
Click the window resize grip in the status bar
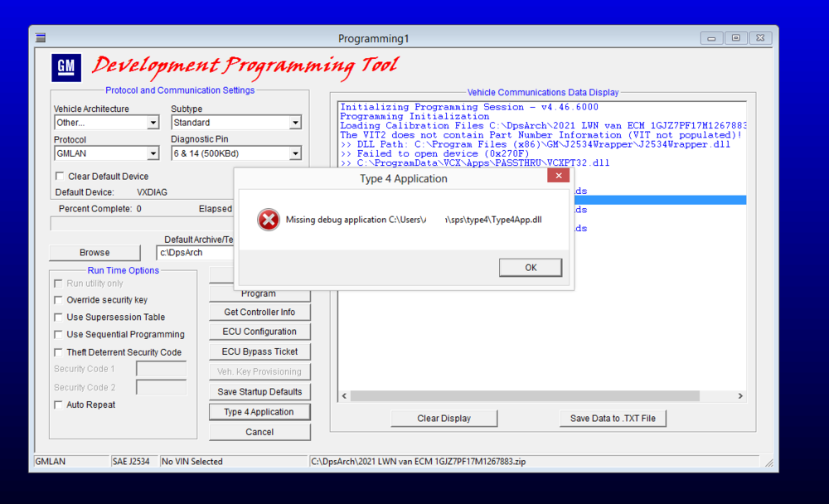pos(769,463)
